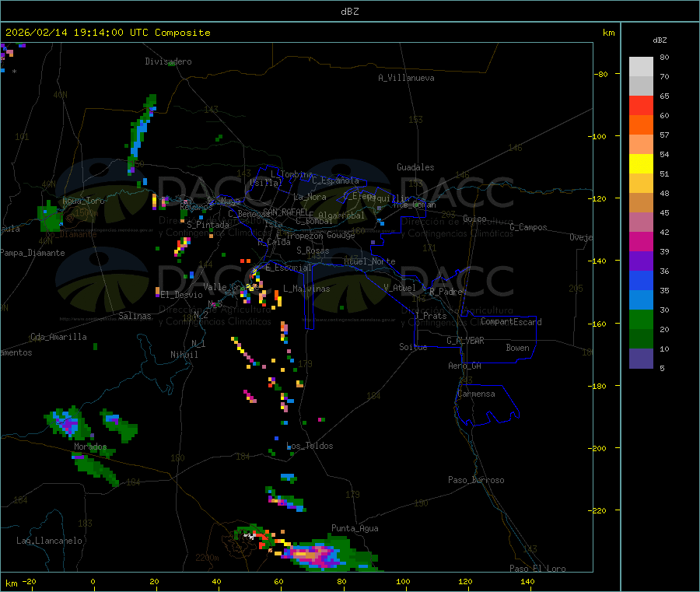
Task: Click the S_Rosas location label
Action: click(x=313, y=250)
